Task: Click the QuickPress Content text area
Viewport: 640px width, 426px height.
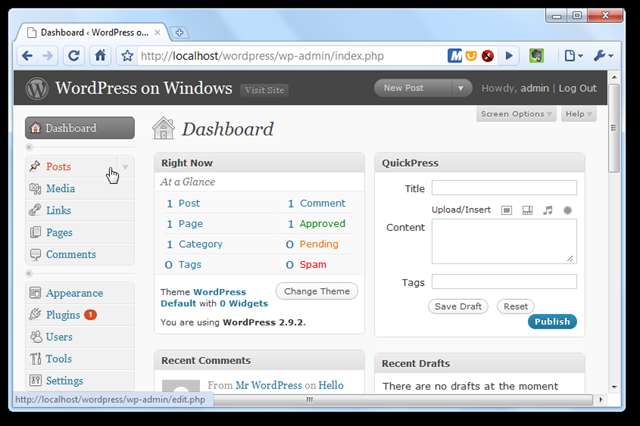Action: (504, 241)
